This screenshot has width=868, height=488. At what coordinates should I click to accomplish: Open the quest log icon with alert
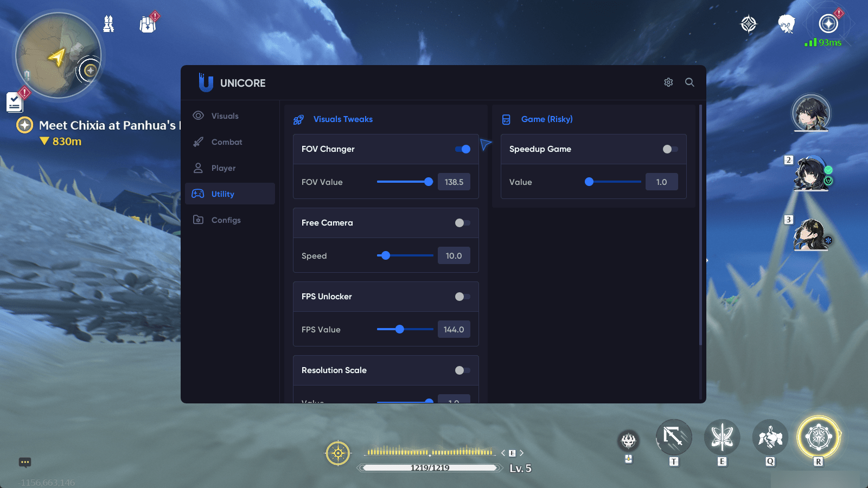pos(15,101)
